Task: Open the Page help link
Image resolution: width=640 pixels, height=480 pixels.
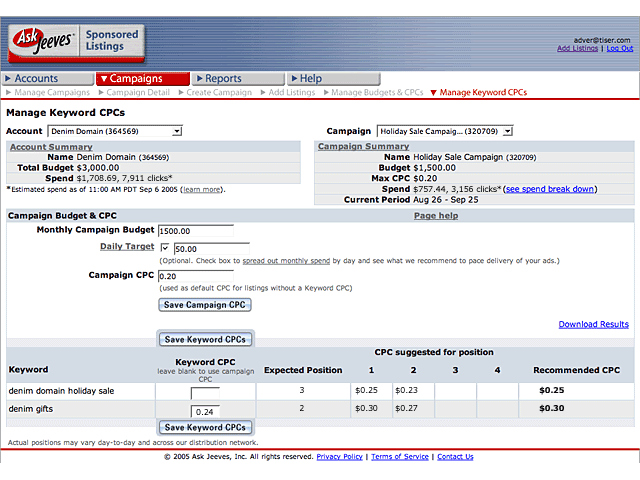Action: click(436, 215)
